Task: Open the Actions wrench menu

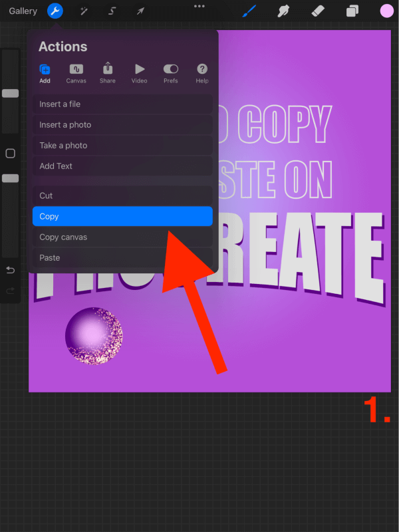Action: tap(55, 11)
